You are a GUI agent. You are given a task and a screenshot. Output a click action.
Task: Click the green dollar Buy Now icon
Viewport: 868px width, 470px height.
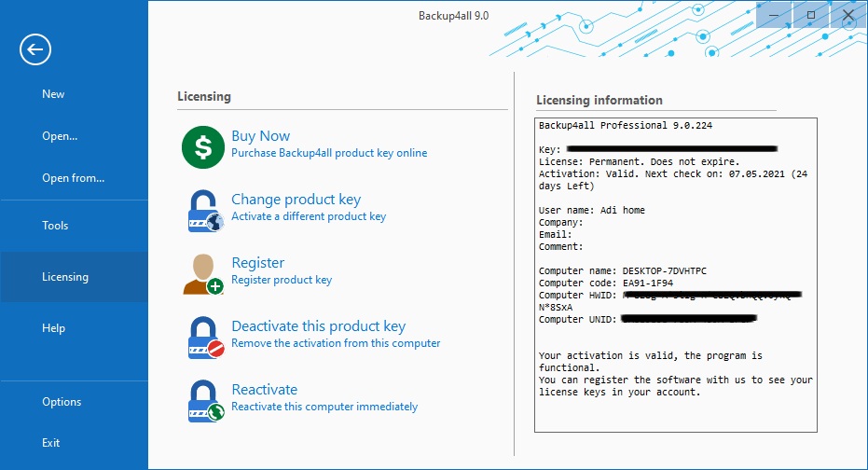point(203,147)
